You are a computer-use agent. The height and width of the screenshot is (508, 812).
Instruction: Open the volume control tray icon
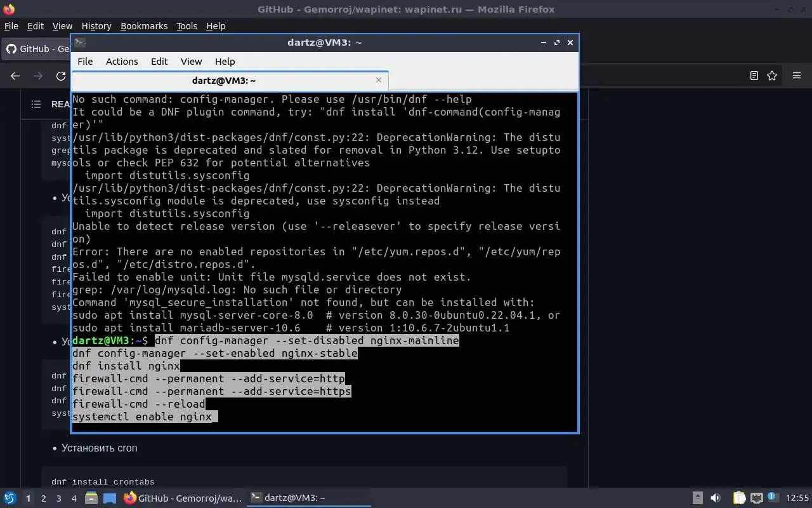(x=716, y=498)
